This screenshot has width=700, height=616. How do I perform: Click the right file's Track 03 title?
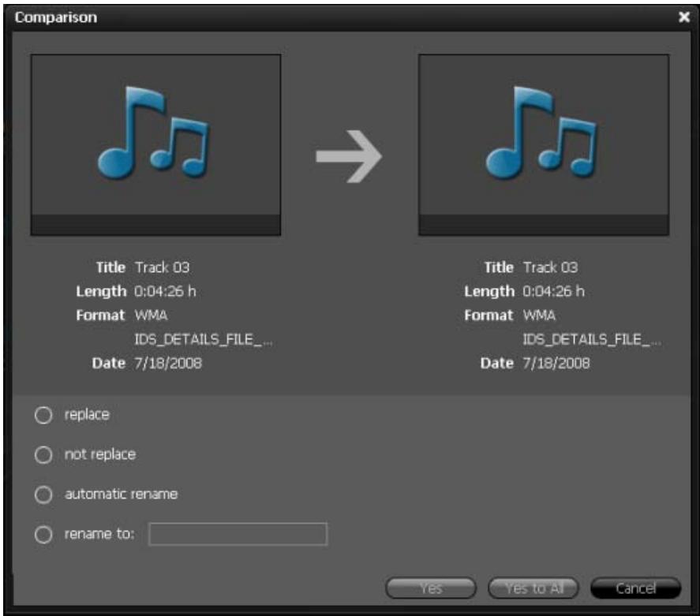tap(550, 267)
